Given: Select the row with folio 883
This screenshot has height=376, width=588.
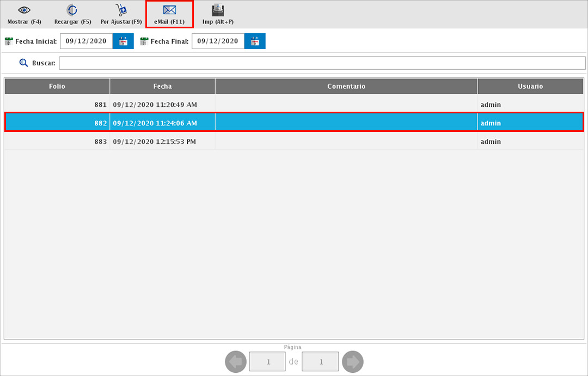Looking at the screenshot, I should coord(294,142).
